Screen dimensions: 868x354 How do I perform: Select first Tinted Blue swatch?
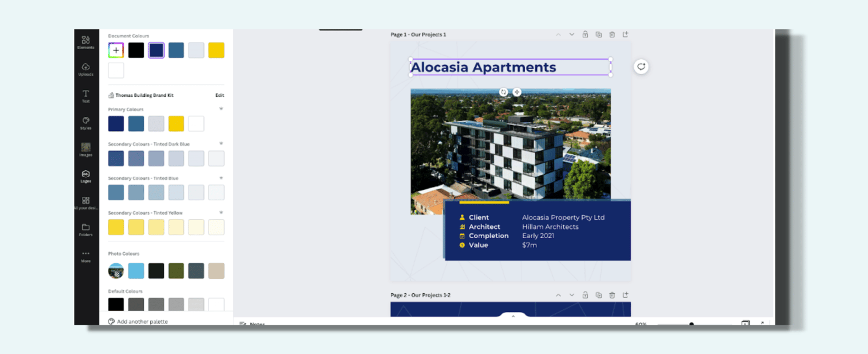[x=116, y=192]
